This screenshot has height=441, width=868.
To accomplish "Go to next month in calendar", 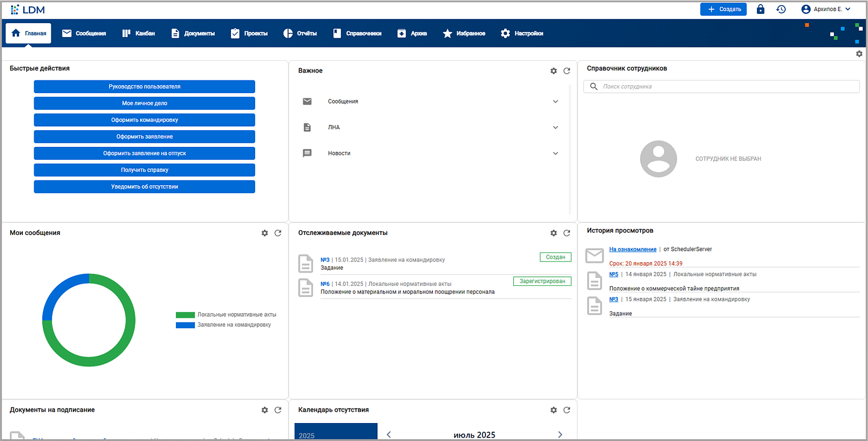I will (x=560, y=434).
